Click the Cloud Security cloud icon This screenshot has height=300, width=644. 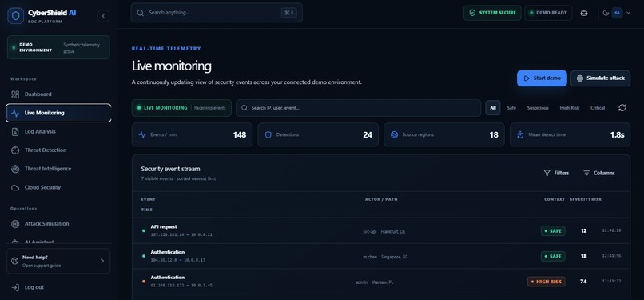(15, 188)
